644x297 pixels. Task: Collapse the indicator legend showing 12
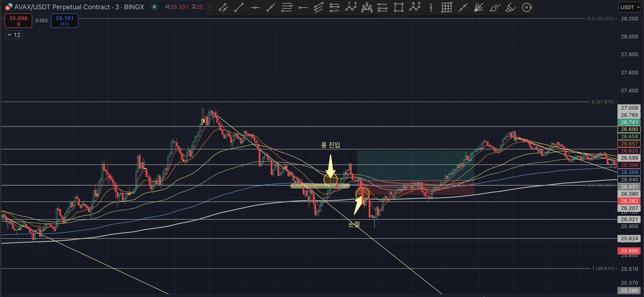point(14,35)
